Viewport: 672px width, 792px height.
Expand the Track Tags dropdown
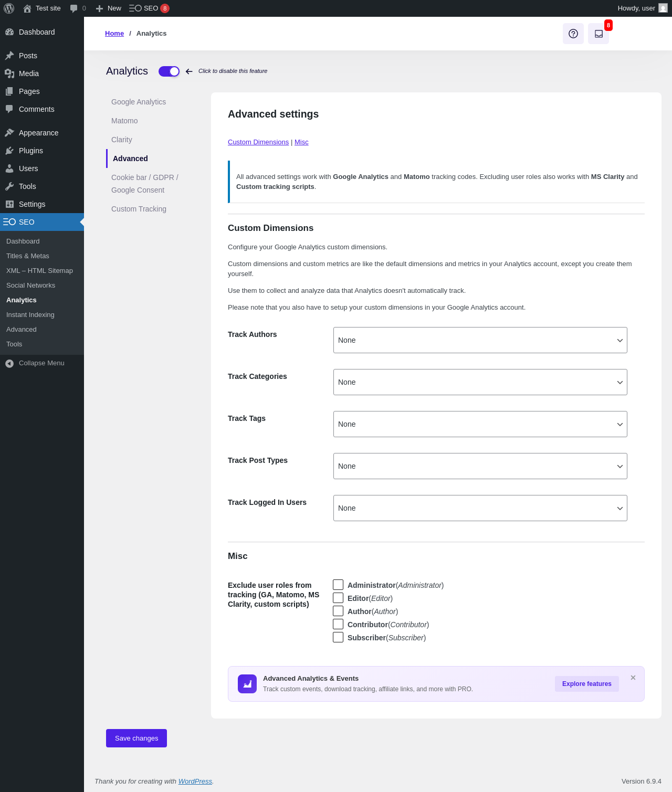[x=480, y=424]
